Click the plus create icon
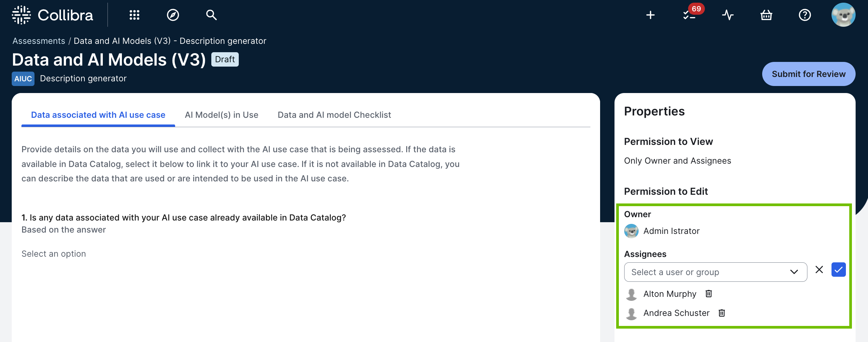The image size is (868, 342). pos(650,15)
